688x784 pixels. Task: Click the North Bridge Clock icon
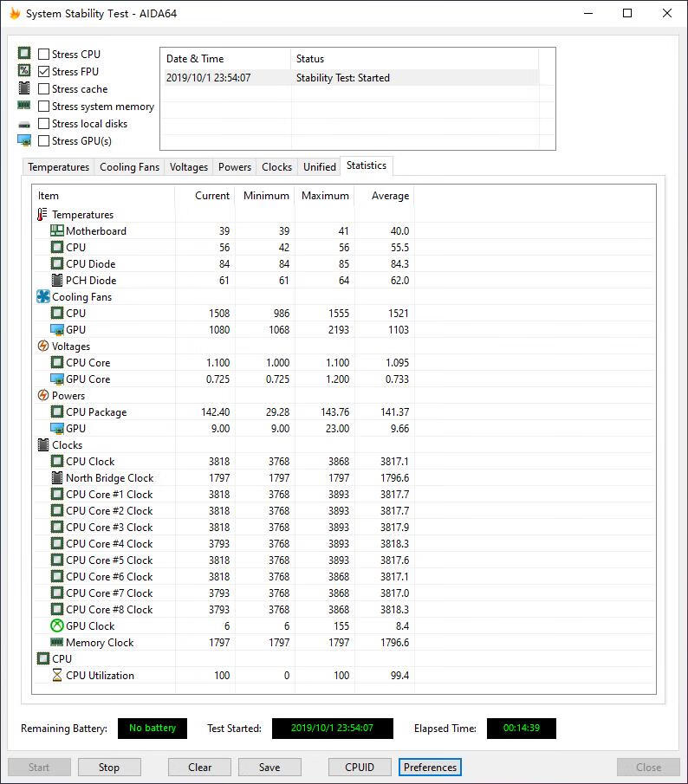coord(57,478)
